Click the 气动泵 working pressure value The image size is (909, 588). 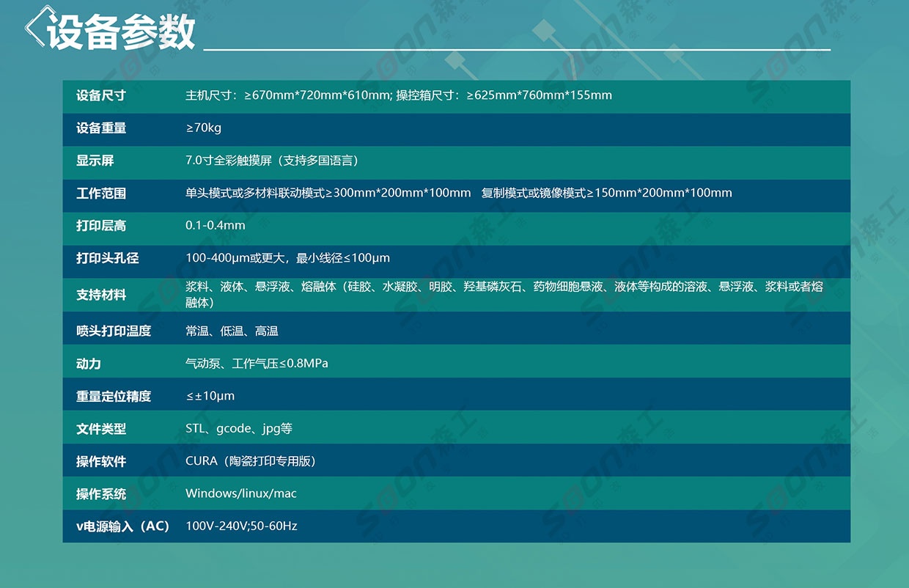[x=257, y=364]
